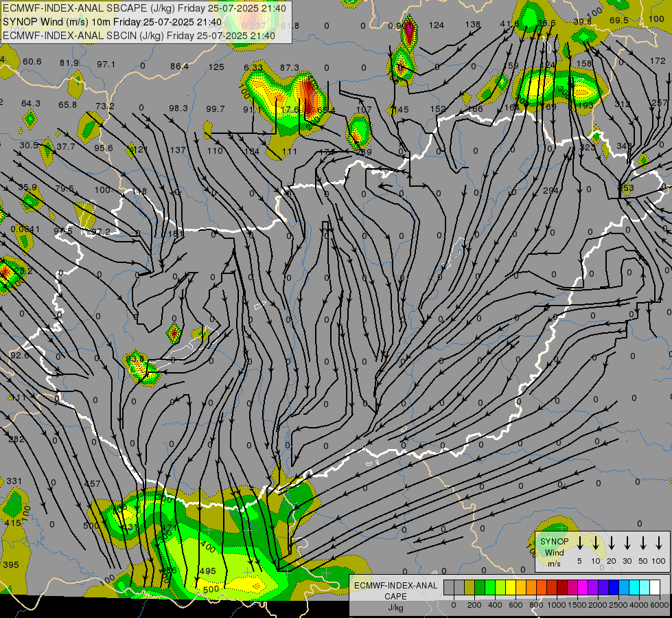Click the map value 64.3
Screen dimensions: 672x618
[x=31, y=104]
